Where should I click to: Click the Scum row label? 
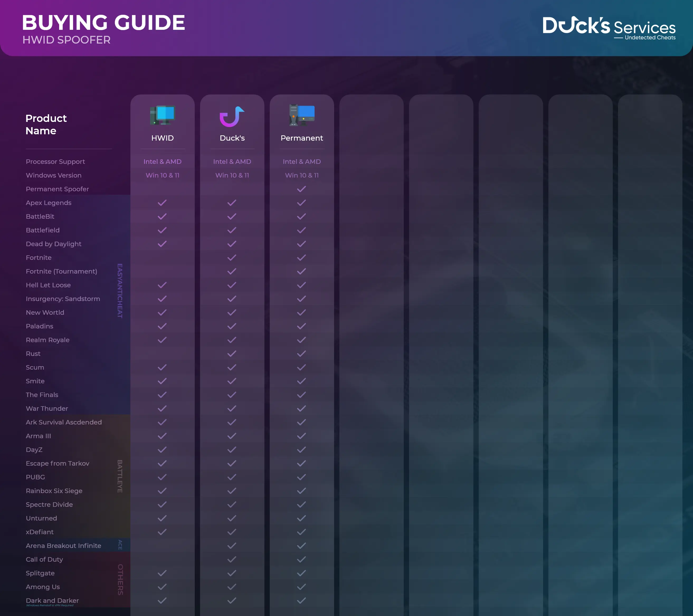(x=35, y=367)
